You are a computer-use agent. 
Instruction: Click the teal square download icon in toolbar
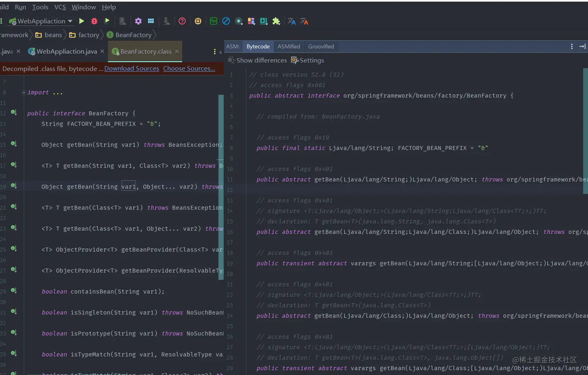[x=264, y=21]
